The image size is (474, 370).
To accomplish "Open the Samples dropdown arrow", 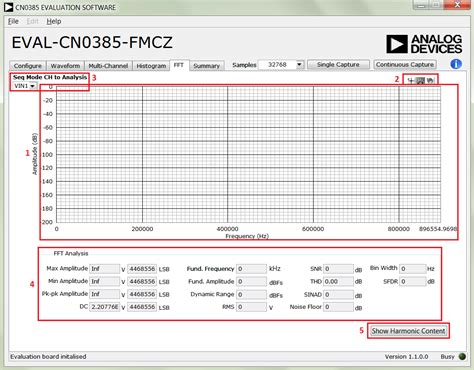I will click(x=299, y=65).
